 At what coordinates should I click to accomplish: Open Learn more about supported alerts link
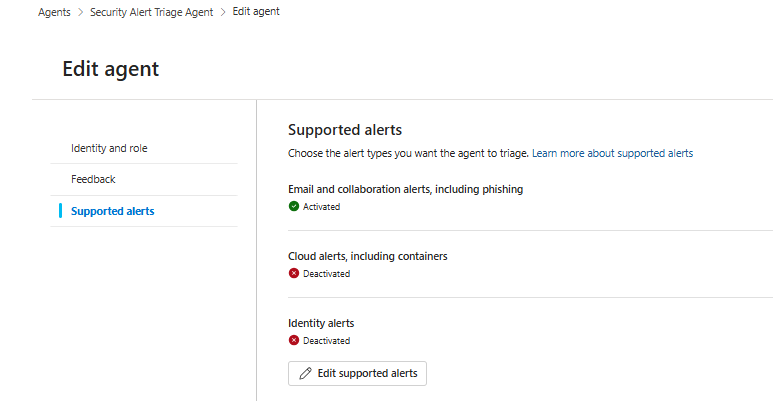tap(612, 153)
